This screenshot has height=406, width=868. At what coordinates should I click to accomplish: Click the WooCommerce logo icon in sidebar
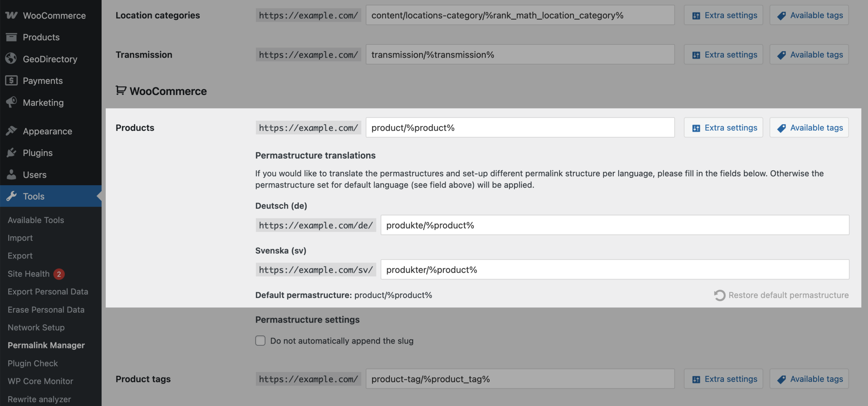11,15
